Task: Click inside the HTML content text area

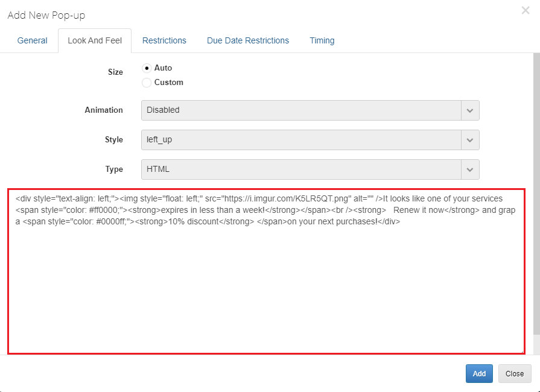Action: pos(266,271)
